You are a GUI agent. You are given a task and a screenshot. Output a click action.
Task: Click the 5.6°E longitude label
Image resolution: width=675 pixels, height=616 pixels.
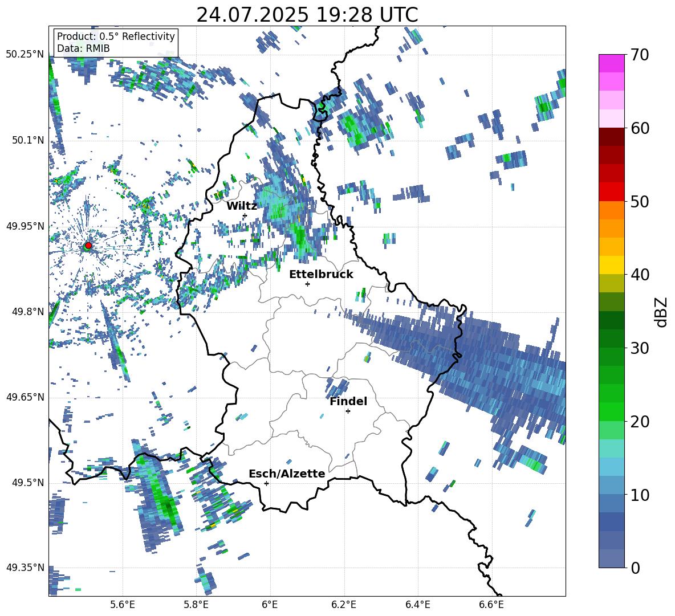123,605
